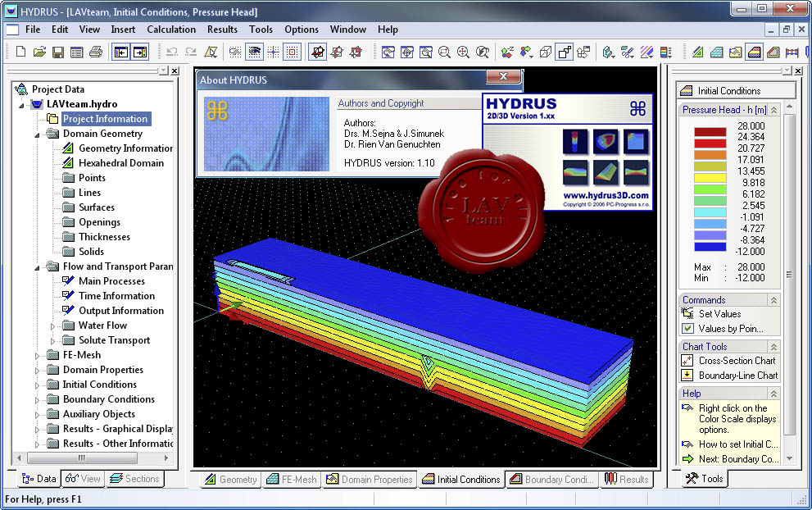
Task: Open Boundary Conditions from the toolbar icon
Action: pos(773,52)
